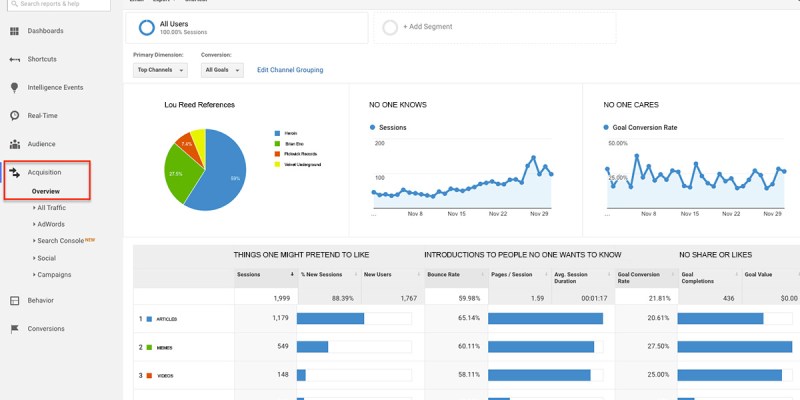Click the Acquisition arrow icon
This screenshot has height=400, width=800.
pos(14,172)
